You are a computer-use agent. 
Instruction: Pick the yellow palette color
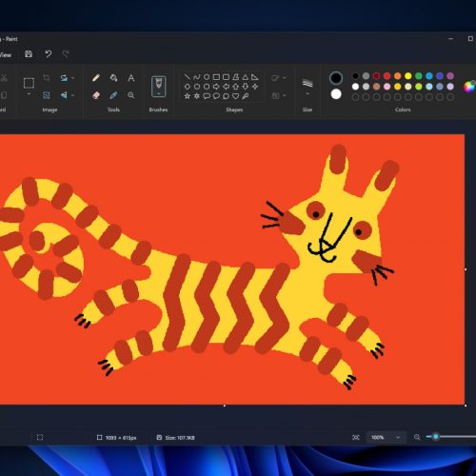click(408, 76)
